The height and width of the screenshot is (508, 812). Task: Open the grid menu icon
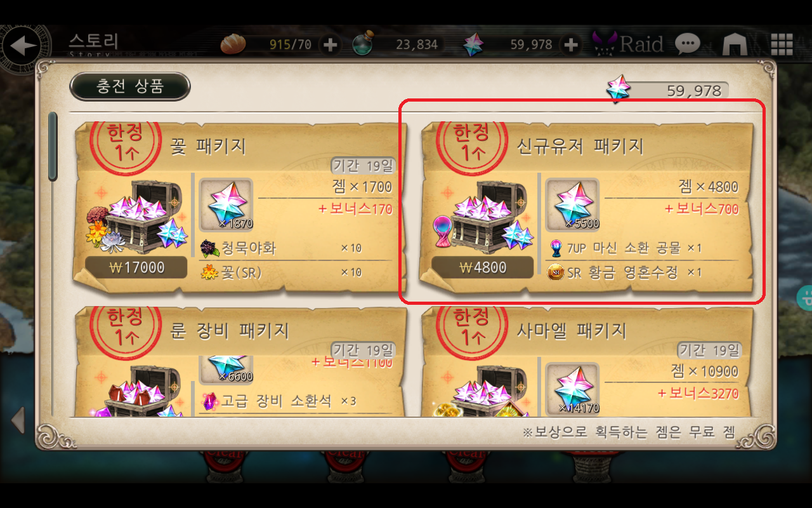click(782, 44)
